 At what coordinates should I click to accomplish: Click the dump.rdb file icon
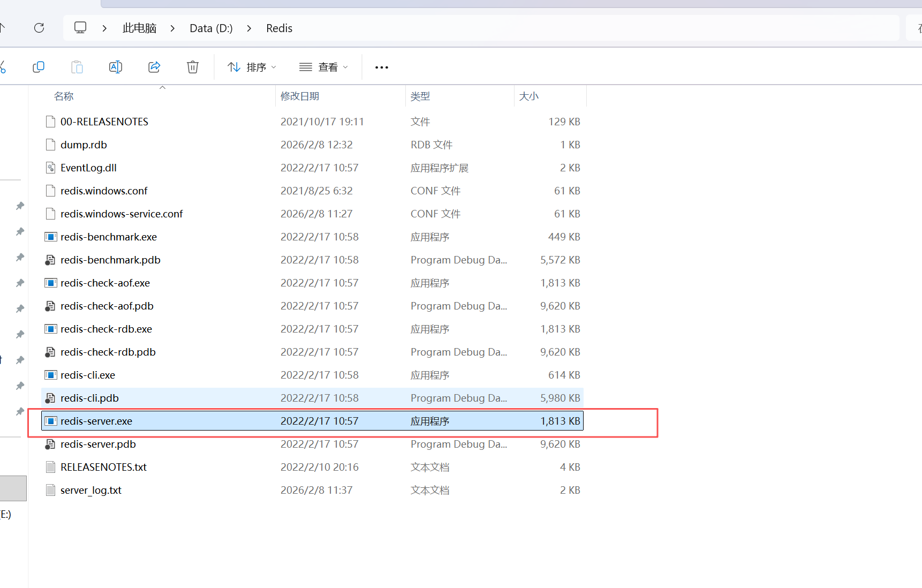pos(50,145)
